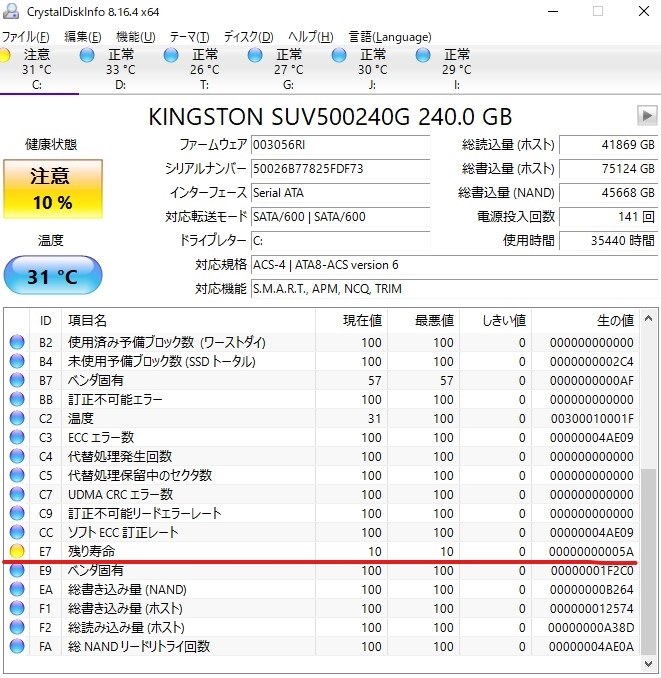The height and width of the screenshot is (678, 661).
Task: Select the UDMA CRC エラー数 attribute name
Action: tap(120, 494)
